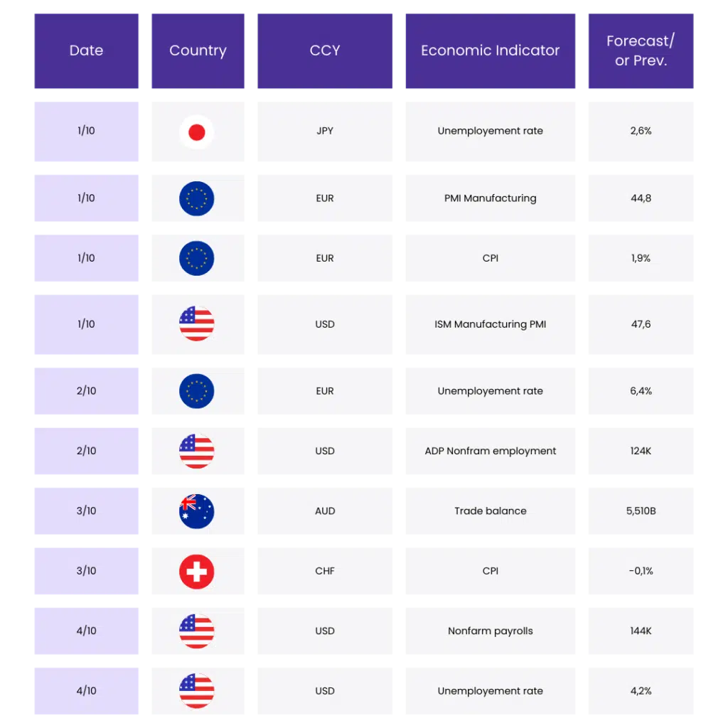Select the CCY column header
This screenshot has height=728, width=728.
[326, 50]
